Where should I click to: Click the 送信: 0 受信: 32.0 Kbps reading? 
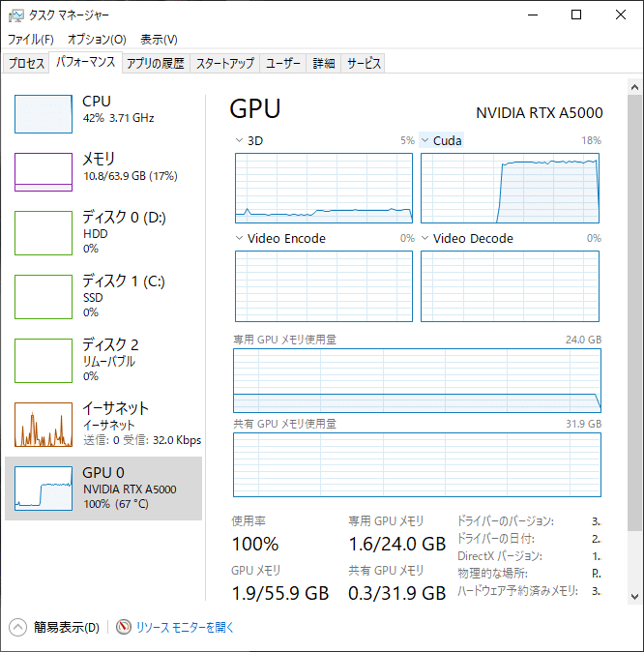[142, 440]
